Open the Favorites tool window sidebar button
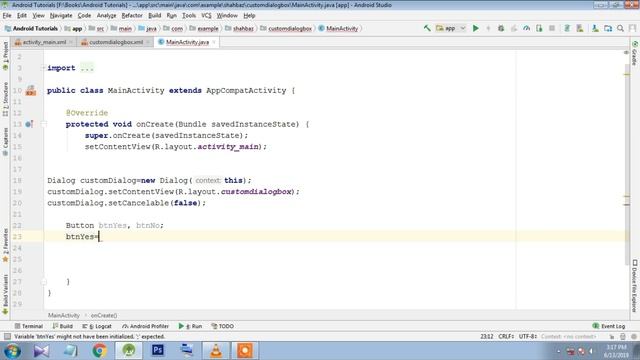This screenshot has height=360, width=640. click(5, 245)
